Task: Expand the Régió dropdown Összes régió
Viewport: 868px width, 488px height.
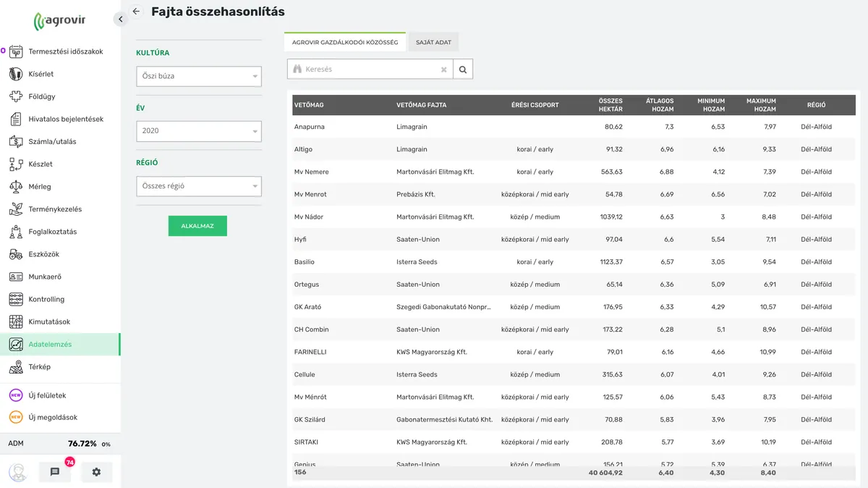Action: (x=199, y=186)
